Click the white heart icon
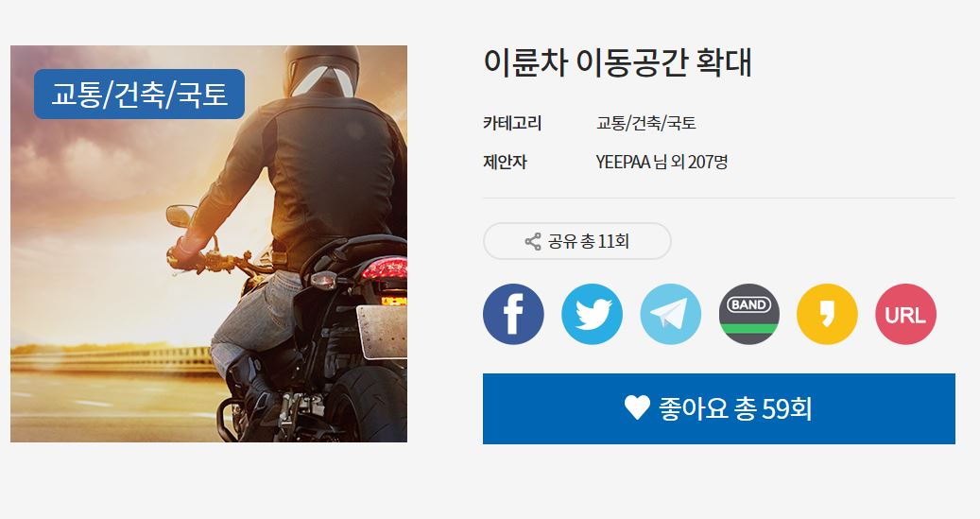This screenshot has height=519, width=980. (637, 408)
